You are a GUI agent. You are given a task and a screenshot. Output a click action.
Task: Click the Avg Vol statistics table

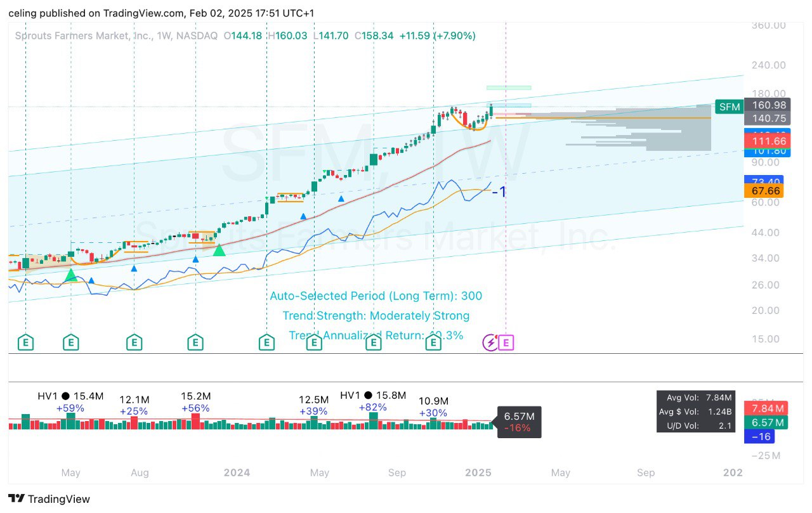[x=697, y=412]
